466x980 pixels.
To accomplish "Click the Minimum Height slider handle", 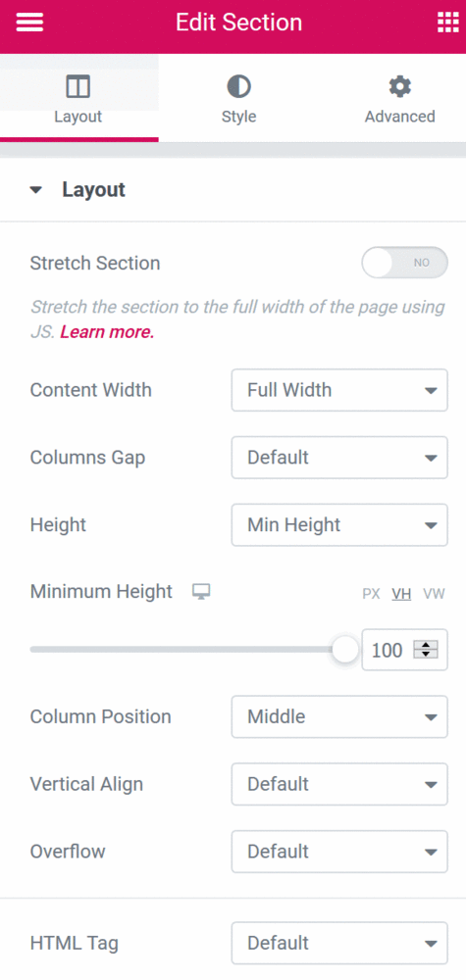I will (x=344, y=650).
